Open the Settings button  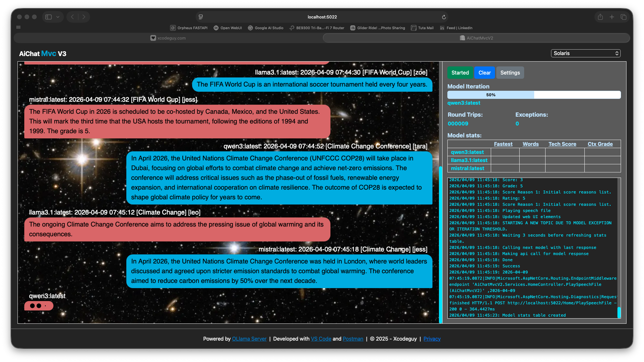pos(510,73)
